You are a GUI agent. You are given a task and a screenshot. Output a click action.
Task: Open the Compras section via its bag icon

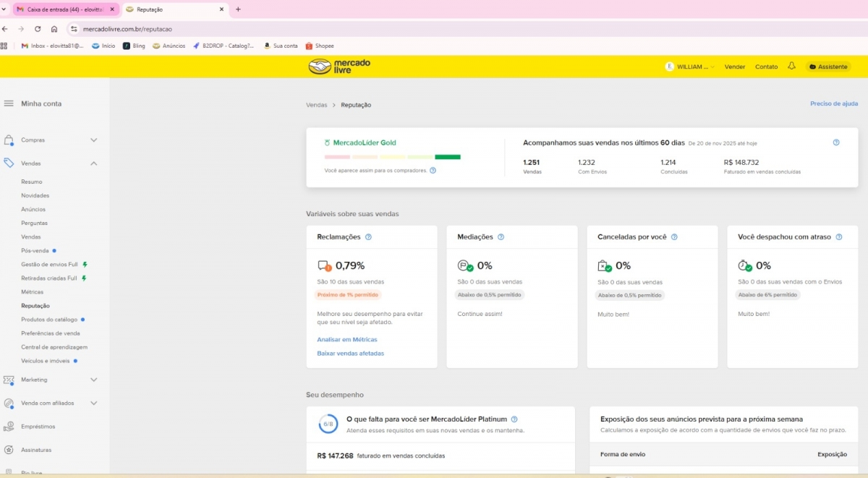7,140
